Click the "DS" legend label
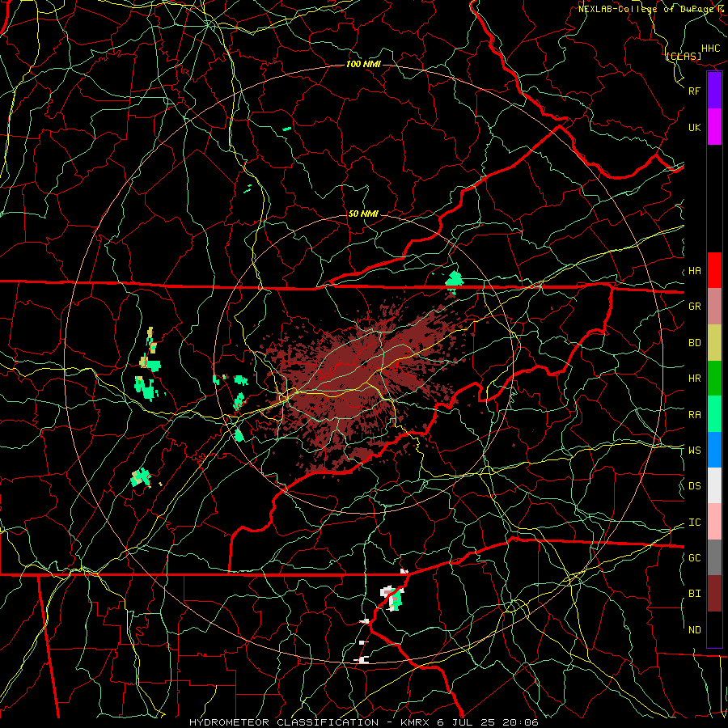 coord(694,486)
